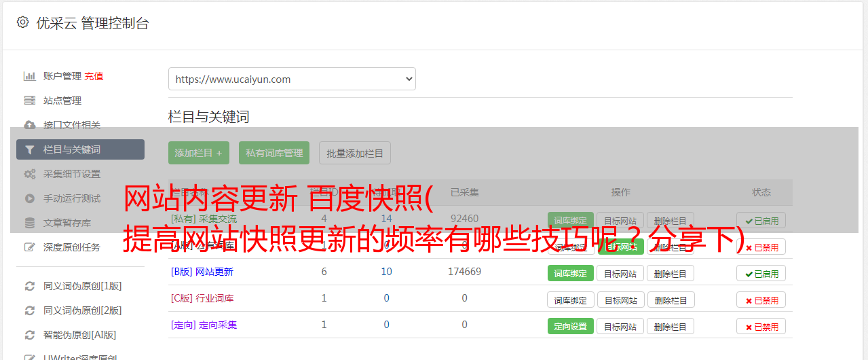Click the 174669 collected count cell

(465, 272)
